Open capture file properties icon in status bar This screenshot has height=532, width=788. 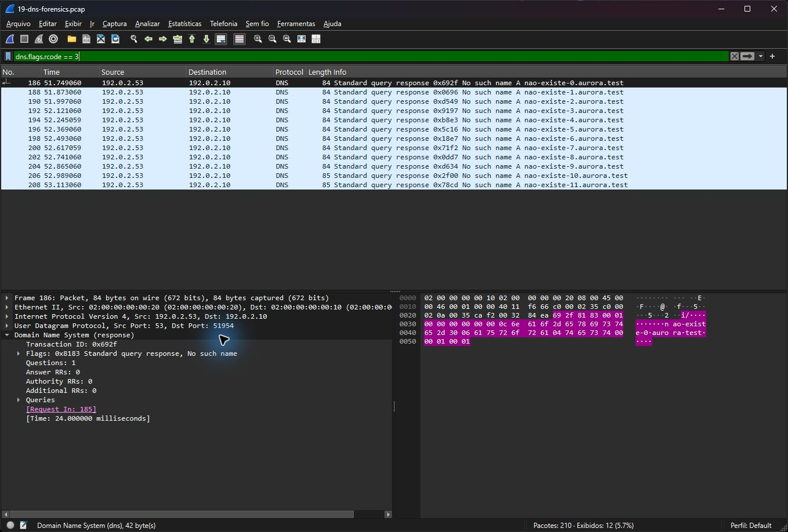coord(24,525)
